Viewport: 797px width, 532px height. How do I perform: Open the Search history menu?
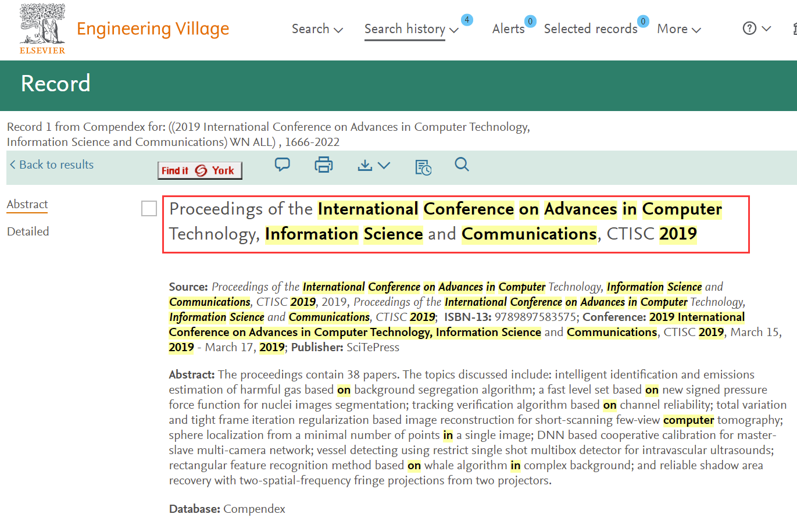(x=412, y=29)
